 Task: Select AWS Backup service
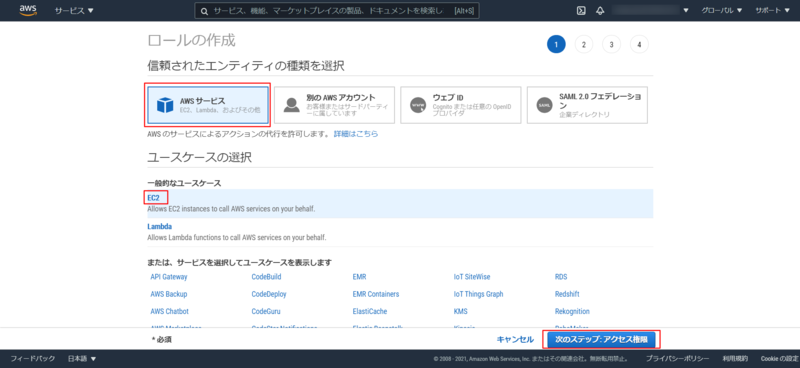(x=169, y=294)
